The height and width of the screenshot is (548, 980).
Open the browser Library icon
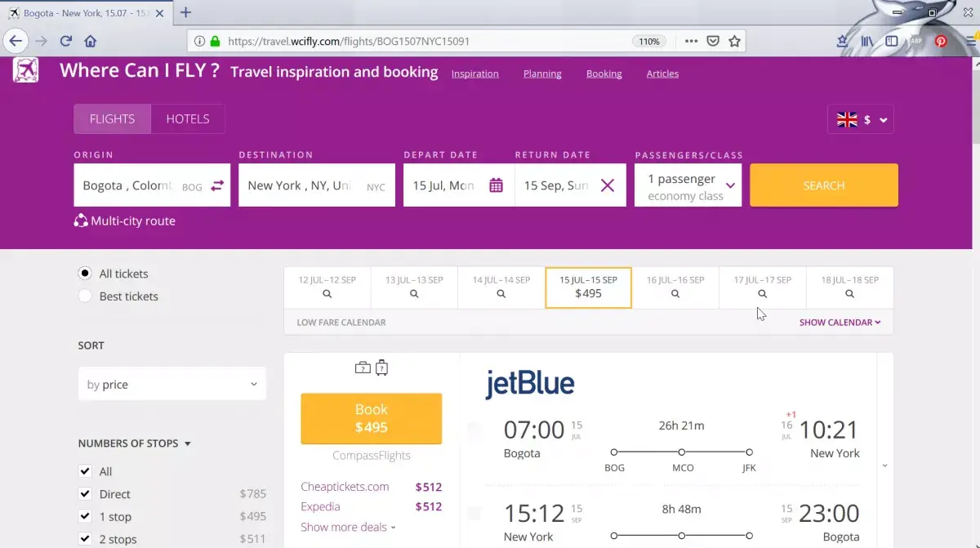(867, 41)
